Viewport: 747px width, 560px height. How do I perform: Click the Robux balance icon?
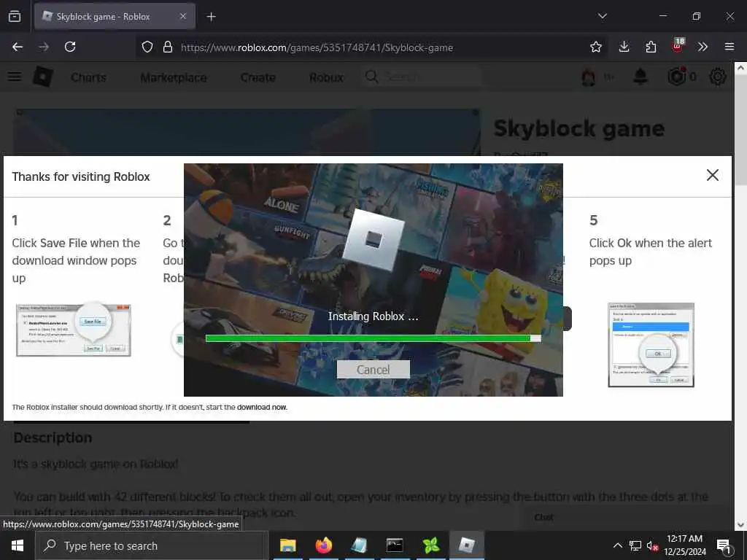(x=676, y=77)
